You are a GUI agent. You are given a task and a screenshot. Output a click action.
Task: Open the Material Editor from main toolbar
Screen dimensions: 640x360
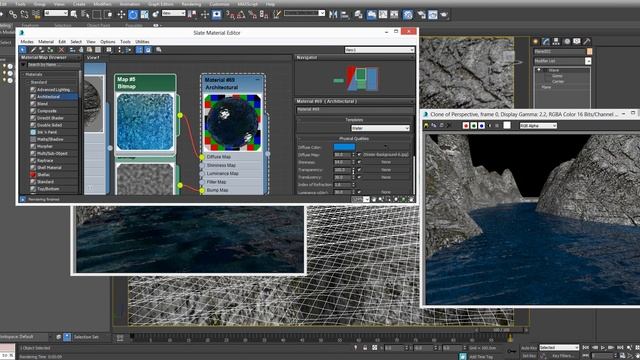(x=408, y=15)
